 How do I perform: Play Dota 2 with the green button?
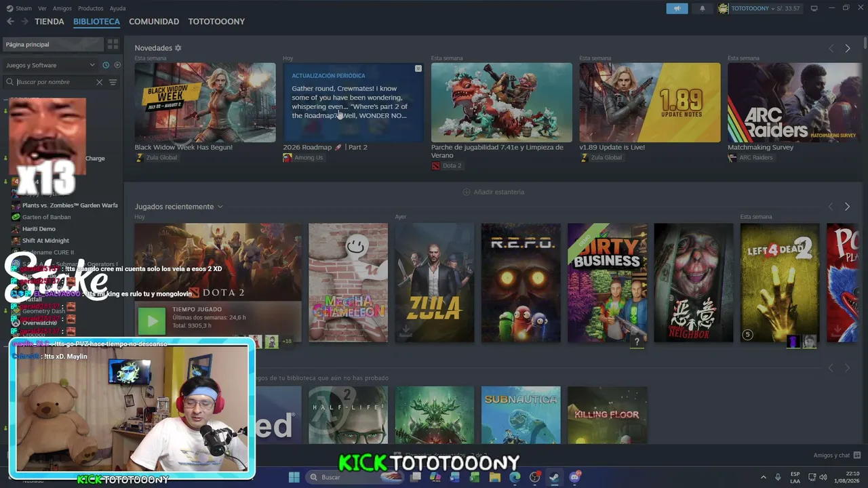[x=152, y=321]
